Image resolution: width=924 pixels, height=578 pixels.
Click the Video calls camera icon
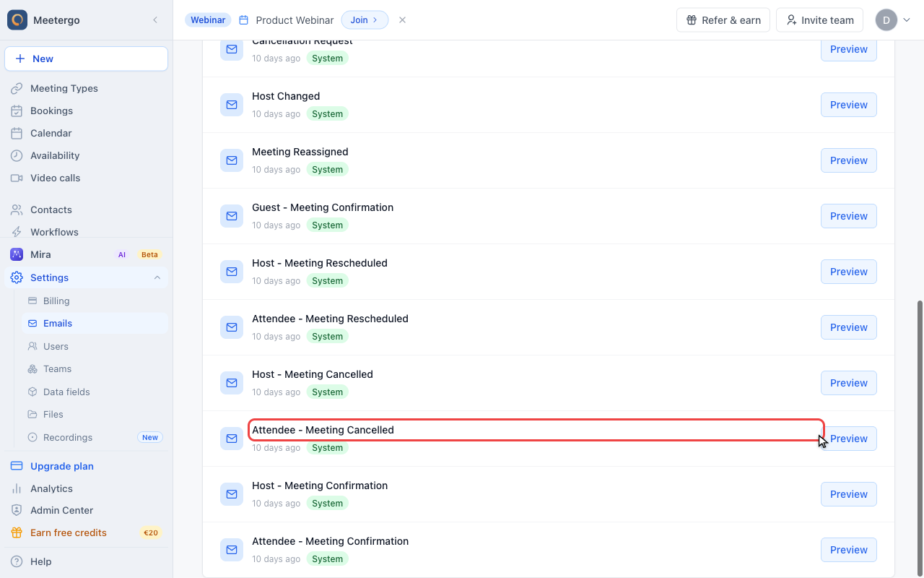pos(17,178)
